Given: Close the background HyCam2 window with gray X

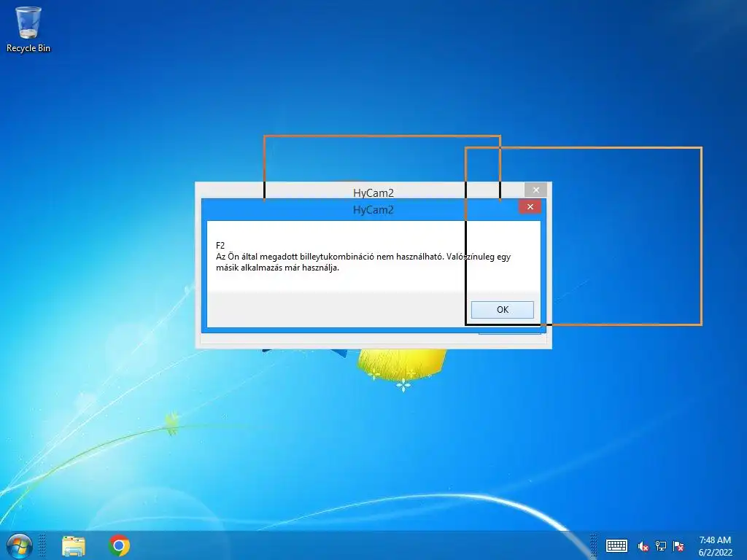Looking at the screenshot, I should (x=536, y=190).
